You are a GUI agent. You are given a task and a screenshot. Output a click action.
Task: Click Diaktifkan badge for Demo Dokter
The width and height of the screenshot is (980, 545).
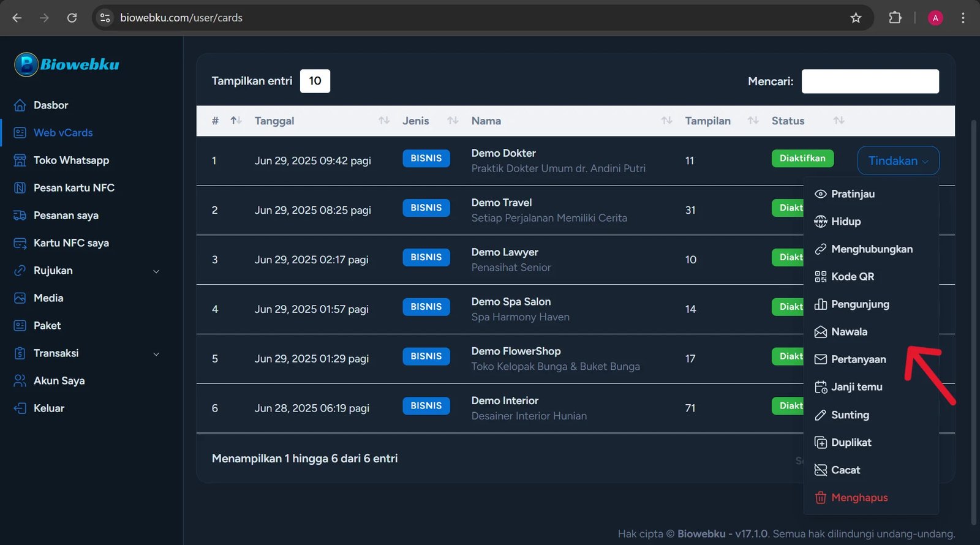click(802, 158)
